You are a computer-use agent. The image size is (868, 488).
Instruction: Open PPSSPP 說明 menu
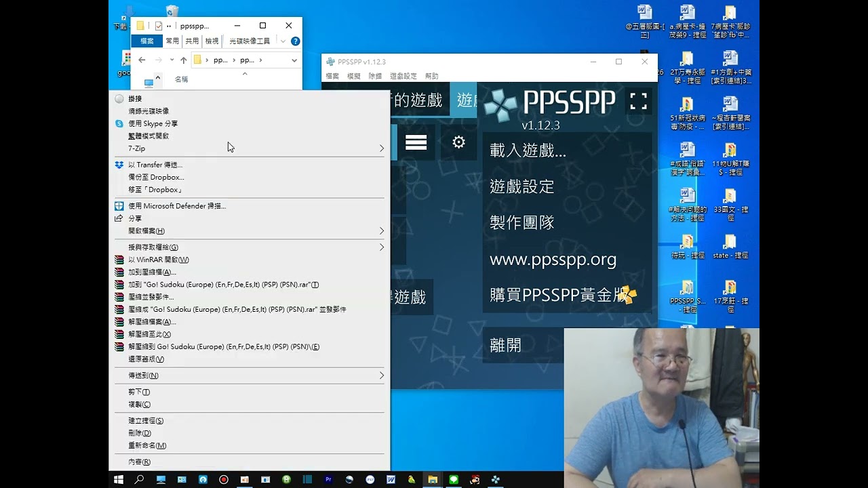pyautogui.click(x=431, y=76)
